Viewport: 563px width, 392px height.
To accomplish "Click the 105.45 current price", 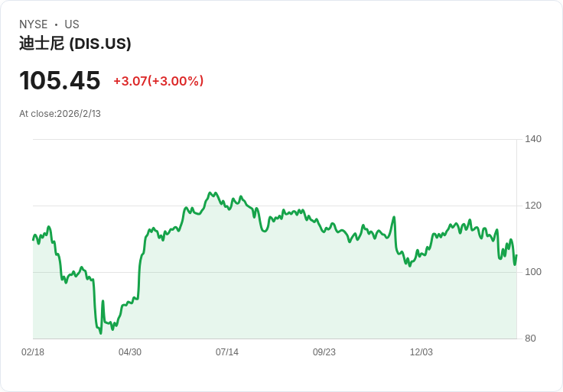I will click(60, 80).
